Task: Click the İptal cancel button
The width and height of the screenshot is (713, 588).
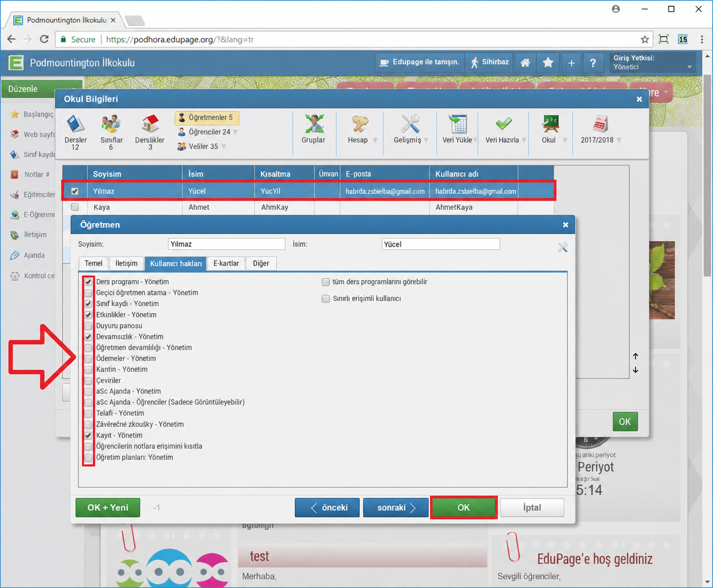Action: tap(532, 508)
